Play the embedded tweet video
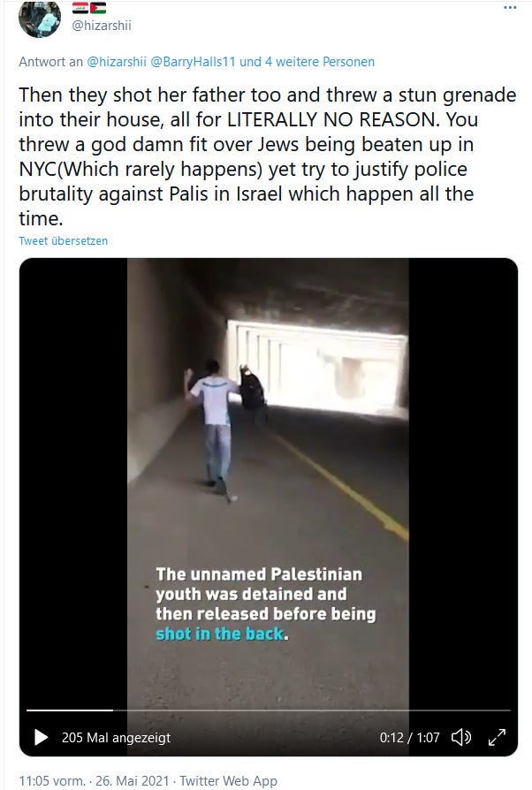This screenshot has height=790, width=532. pyautogui.click(x=41, y=738)
